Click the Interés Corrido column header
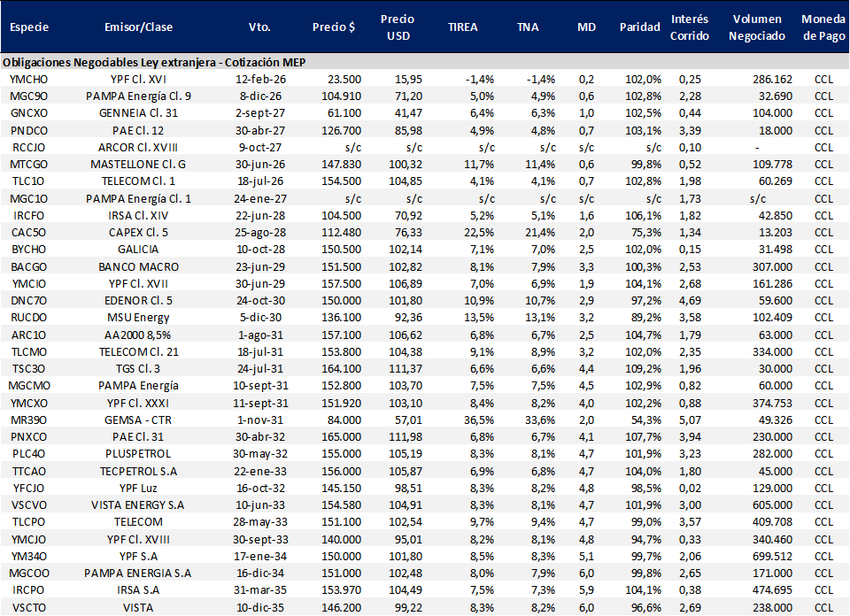850x616 pixels. [689, 27]
